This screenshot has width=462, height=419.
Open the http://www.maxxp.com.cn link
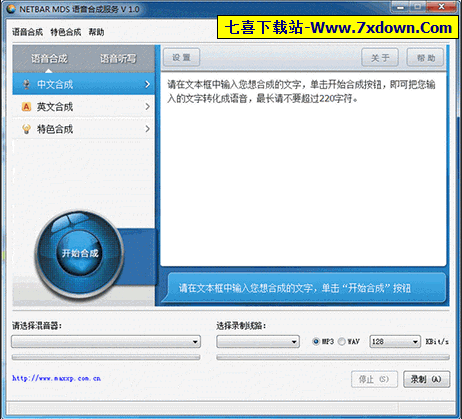[56, 378]
